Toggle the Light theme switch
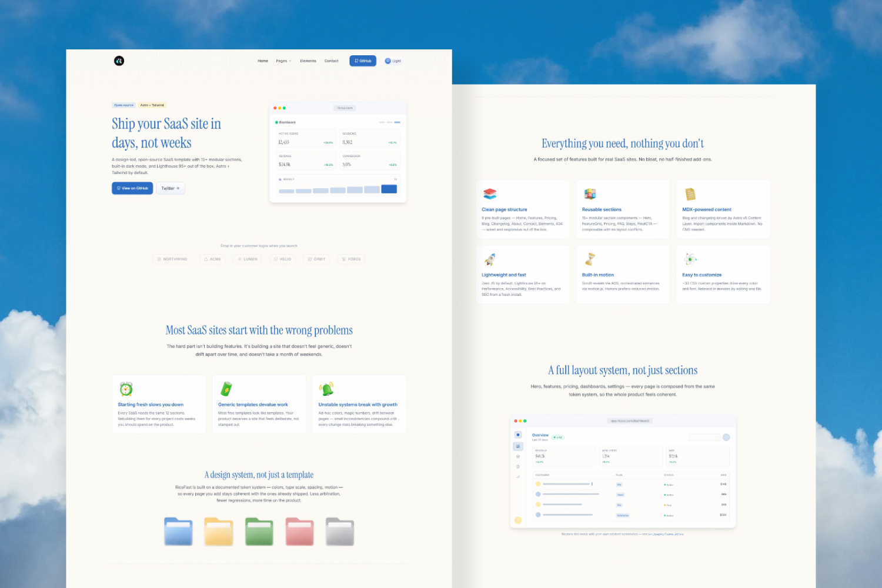 [x=393, y=61]
